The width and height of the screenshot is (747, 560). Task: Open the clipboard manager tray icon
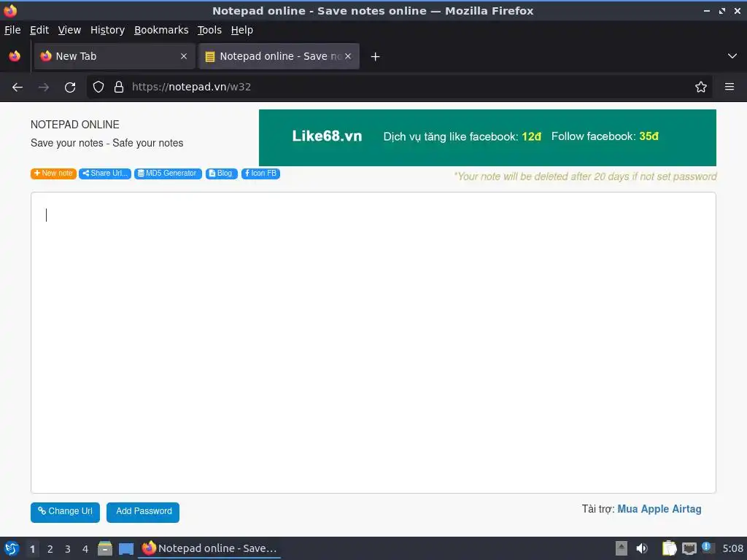(669, 548)
